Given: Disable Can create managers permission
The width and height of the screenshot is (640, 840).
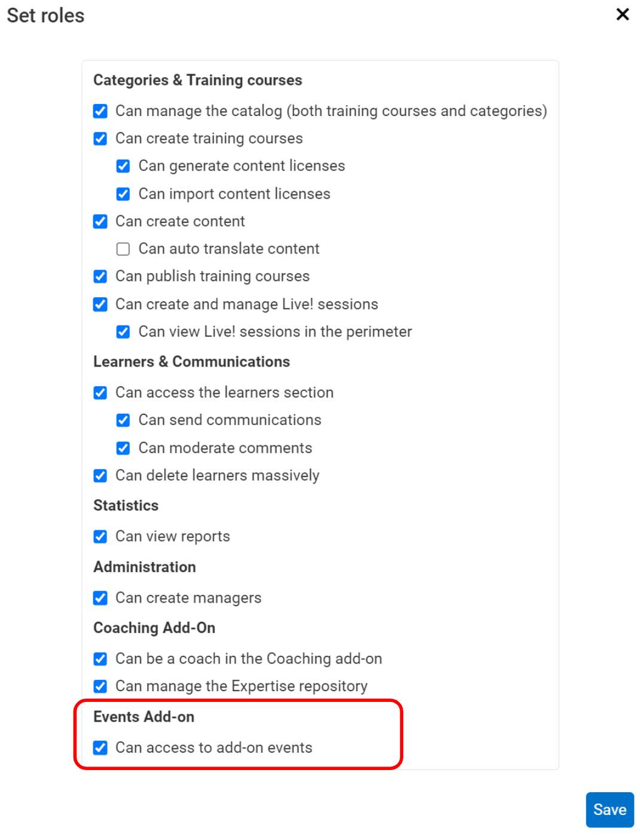Looking at the screenshot, I should click(x=100, y=598).
